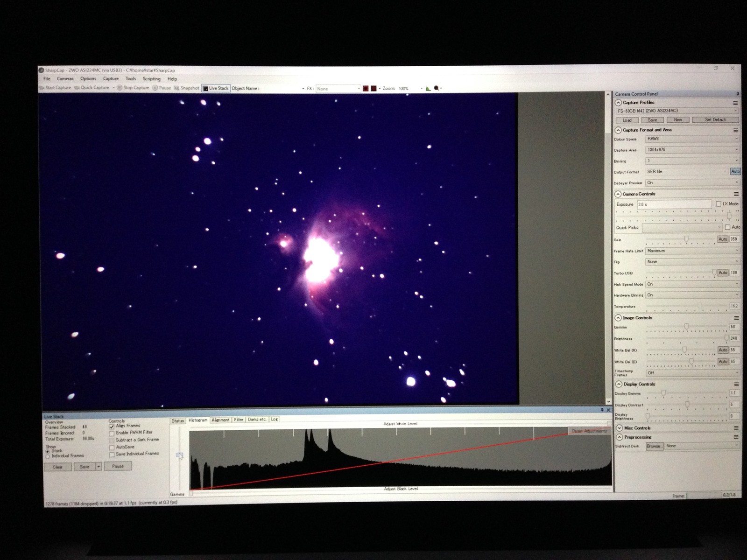The height and width of the screenshot is (560, 747).
Task: Switch to the Filter tab in Live Stack
Action: (239, 420)
